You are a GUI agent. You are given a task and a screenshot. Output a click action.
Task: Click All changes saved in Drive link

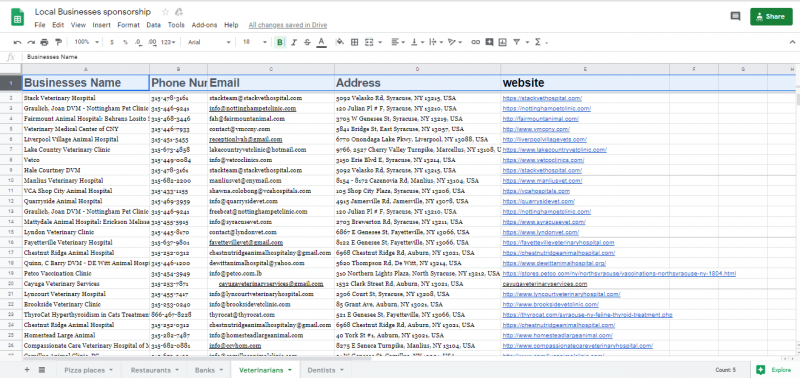288,25
